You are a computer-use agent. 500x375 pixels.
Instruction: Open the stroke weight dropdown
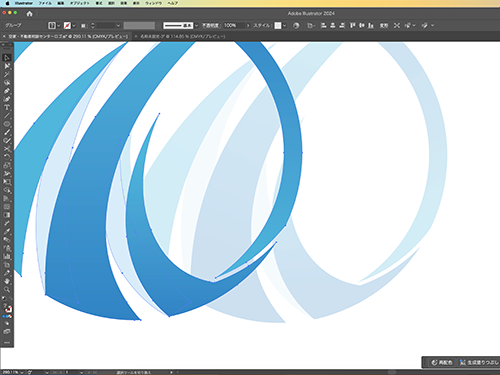118,25
